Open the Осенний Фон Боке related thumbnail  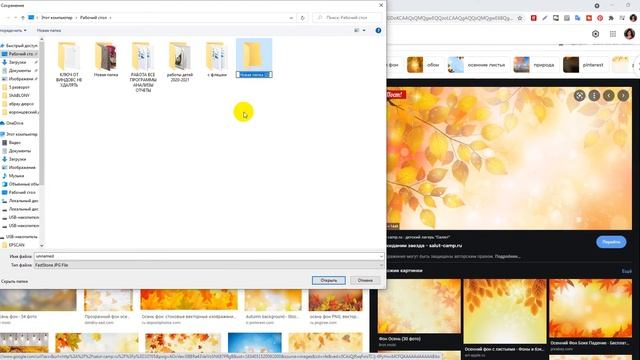pyautogui.click(x=591, y=308)
